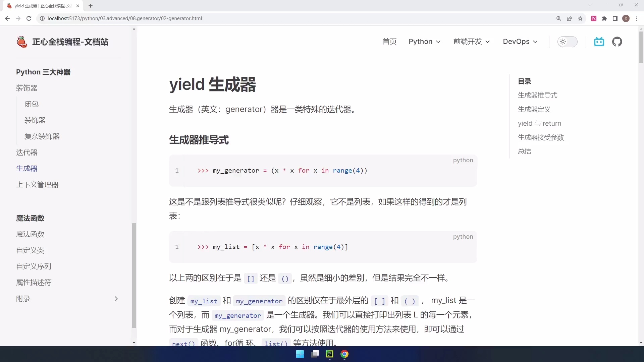Expand the 附录 sidebar section

116,299
